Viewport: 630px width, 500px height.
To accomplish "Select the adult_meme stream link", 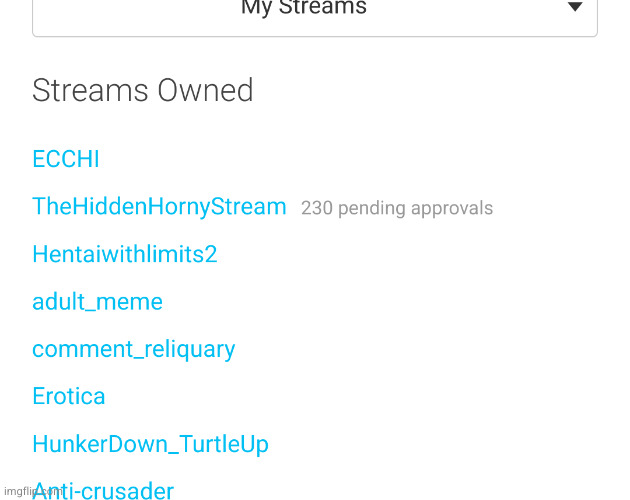I will point(97,302).
